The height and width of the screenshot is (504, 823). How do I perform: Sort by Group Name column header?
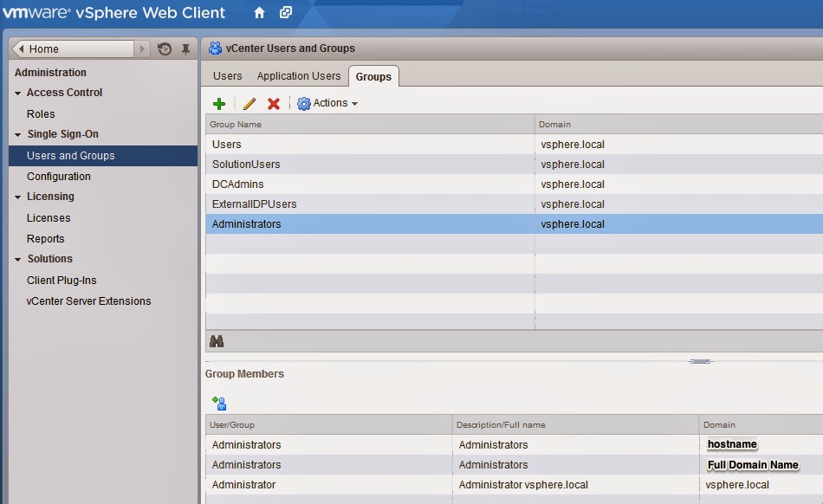(x=370, y=125)
